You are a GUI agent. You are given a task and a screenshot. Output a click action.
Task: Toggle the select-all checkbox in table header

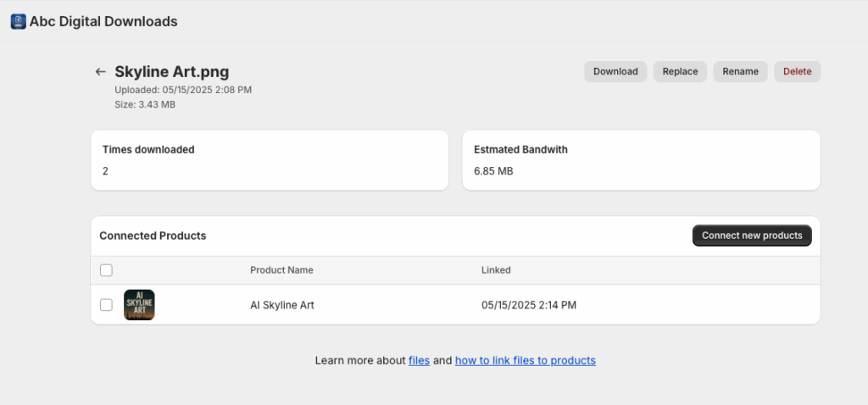(x=106, y=270)
